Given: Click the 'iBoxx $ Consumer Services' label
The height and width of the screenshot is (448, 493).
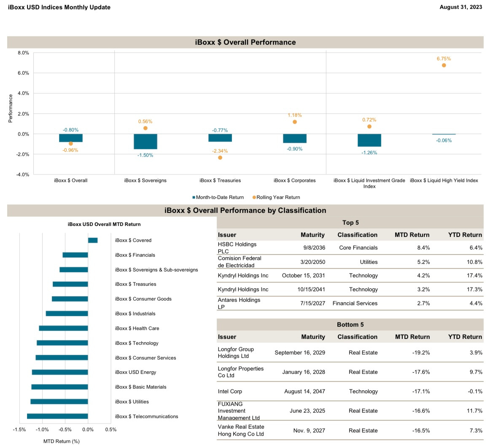Looking at the screenshot, I should click(145, 358).
